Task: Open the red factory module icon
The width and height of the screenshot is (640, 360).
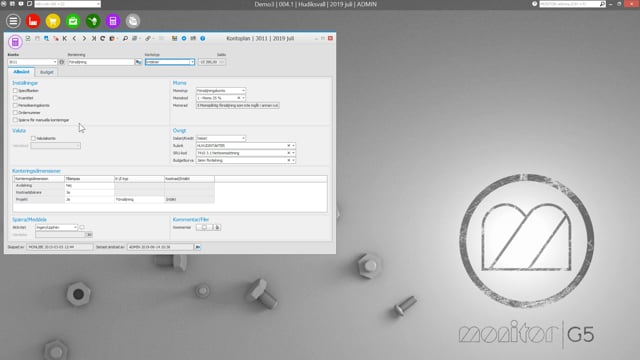Action: (33, 21)
